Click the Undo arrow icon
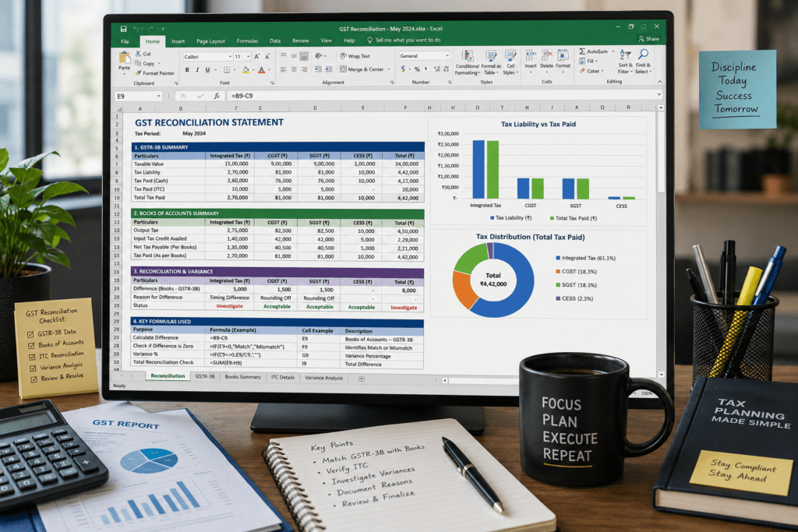This screenshot has height=532, width=798. (x=136, y=29)
